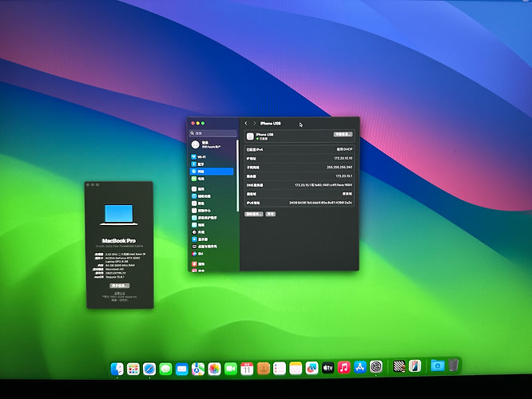Viewport: 532px width, 399px height.
Task: Open Contacts from the Dock
Action: pyautogui.click(x=264, y=369)
